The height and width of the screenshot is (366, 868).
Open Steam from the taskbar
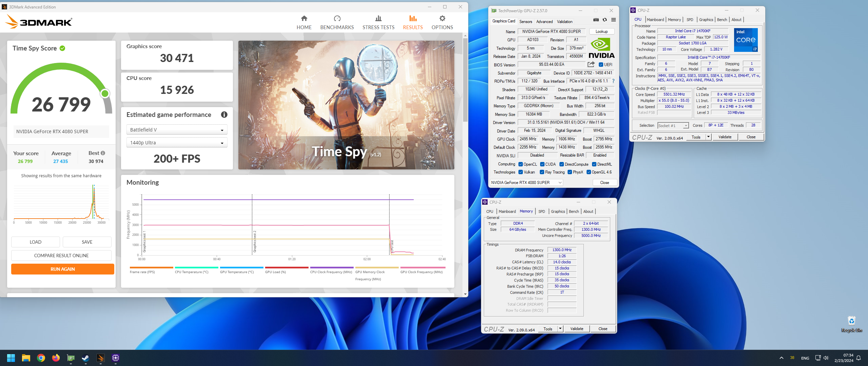point(85,358)
